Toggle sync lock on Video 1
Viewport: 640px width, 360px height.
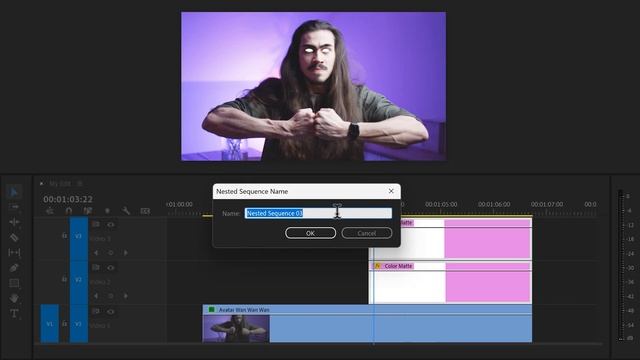point(96,311)
